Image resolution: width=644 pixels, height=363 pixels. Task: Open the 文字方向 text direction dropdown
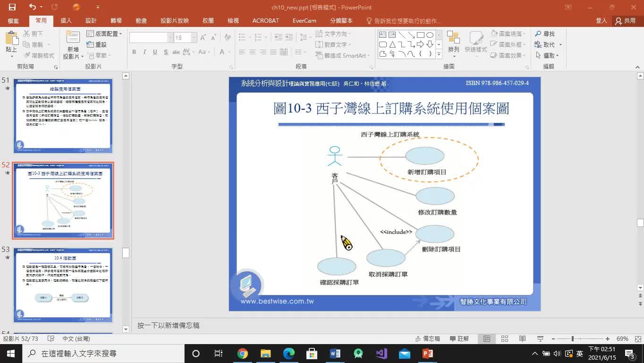333,34
